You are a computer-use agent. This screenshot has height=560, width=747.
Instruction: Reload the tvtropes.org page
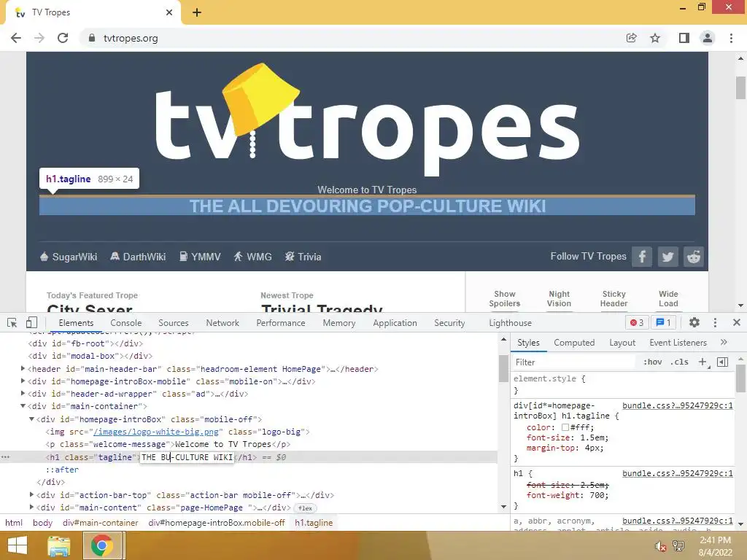tap(63, 38)
